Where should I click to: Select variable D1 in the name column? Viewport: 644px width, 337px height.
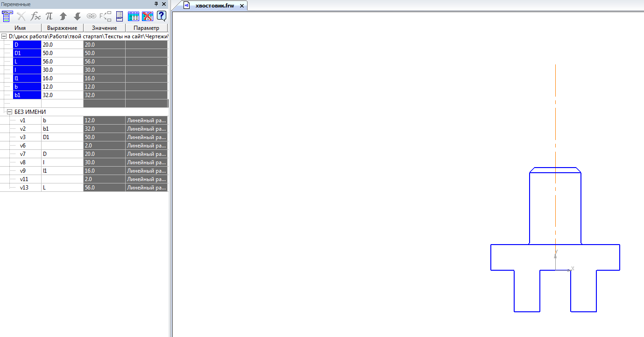pos(27,53)
